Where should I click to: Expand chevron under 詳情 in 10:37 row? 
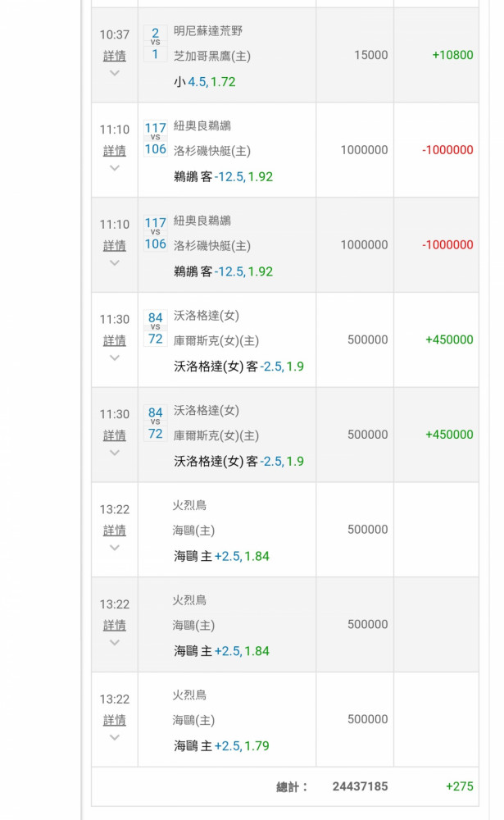click(115, 73)
